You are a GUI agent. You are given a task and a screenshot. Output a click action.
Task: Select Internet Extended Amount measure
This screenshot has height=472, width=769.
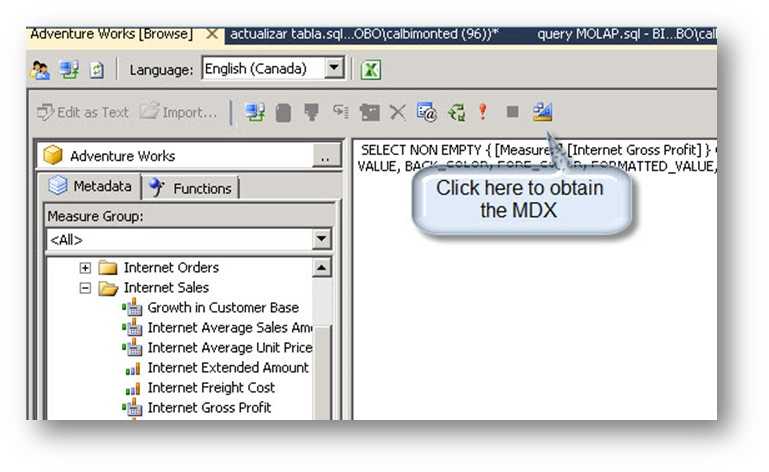coord(228,368)
